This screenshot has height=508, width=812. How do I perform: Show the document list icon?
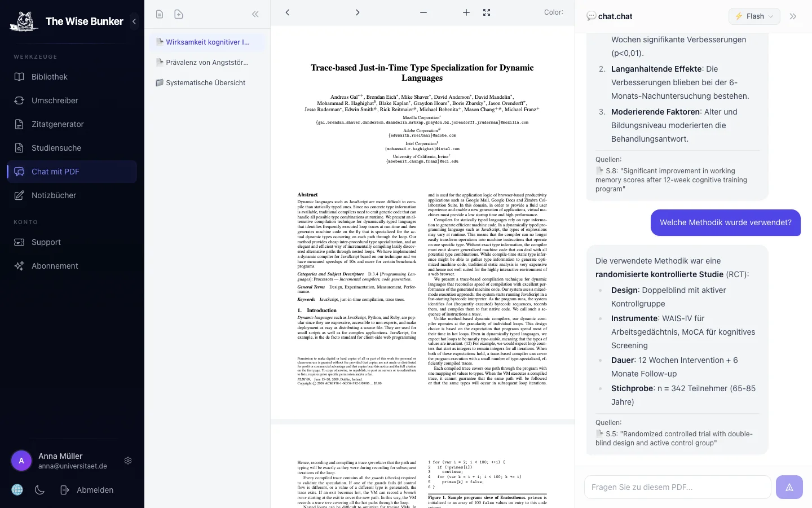pyautogui.click(x=160, y=14)
